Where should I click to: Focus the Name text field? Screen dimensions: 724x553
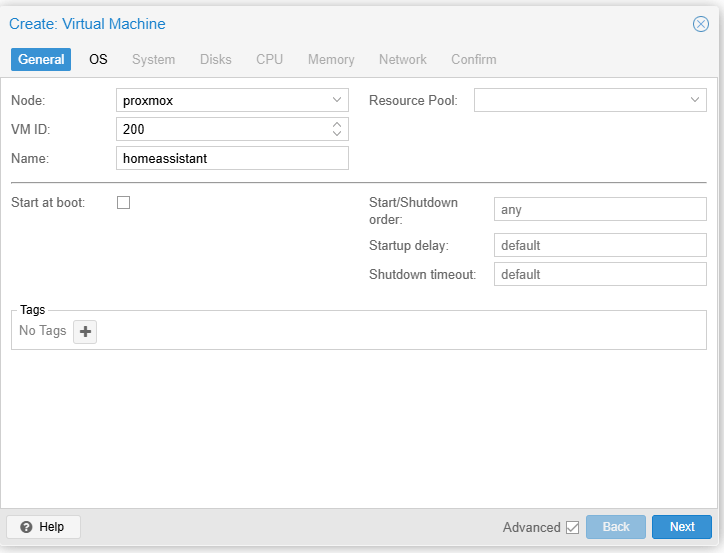click(x=232, y=158)
